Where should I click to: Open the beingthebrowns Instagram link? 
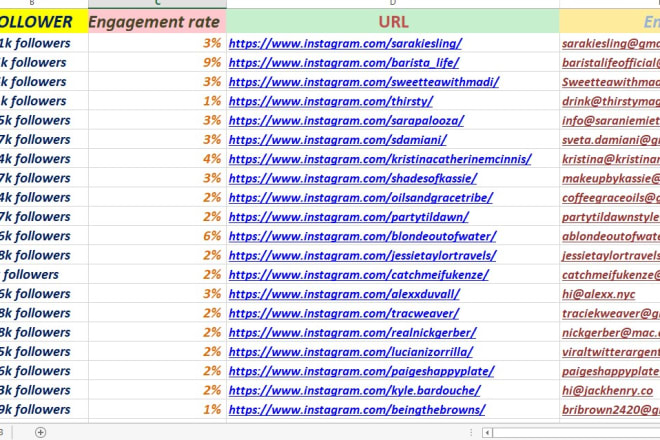tap(357, 410)
